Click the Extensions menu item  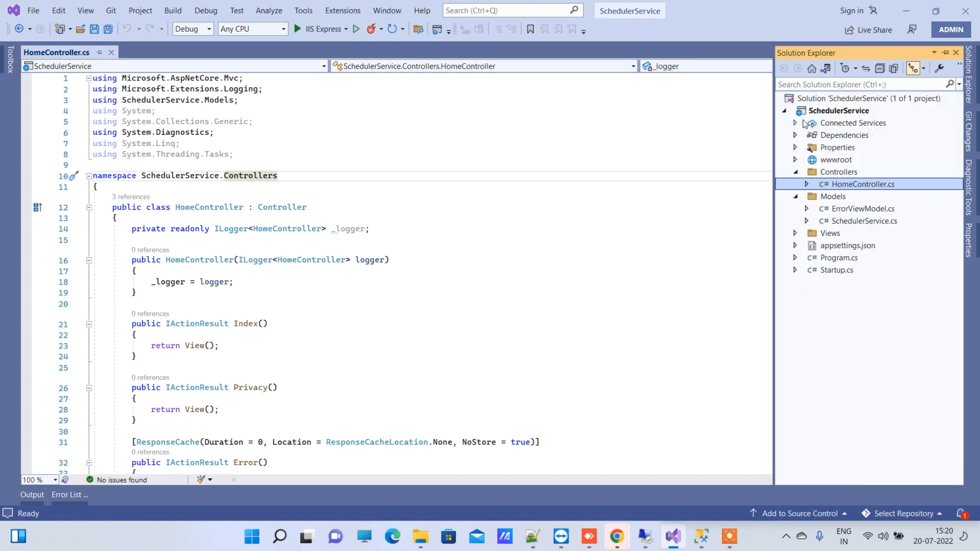[343, 10]
